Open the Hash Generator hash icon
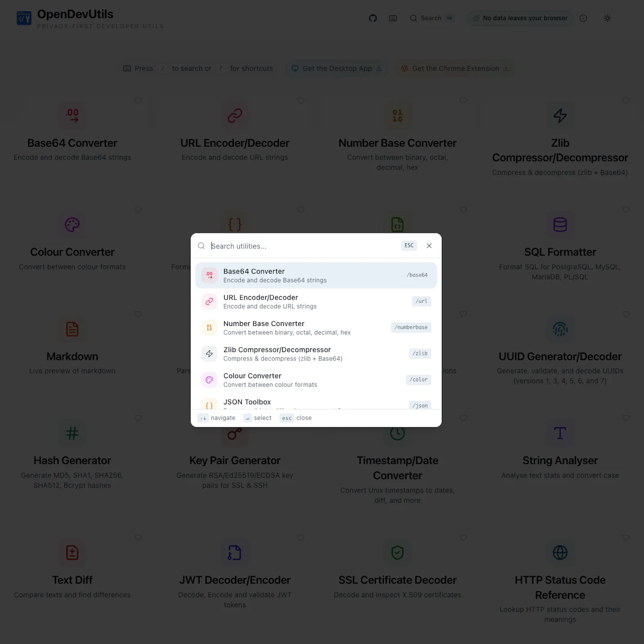This screenshot has height=644, width=644. point(72,433)
